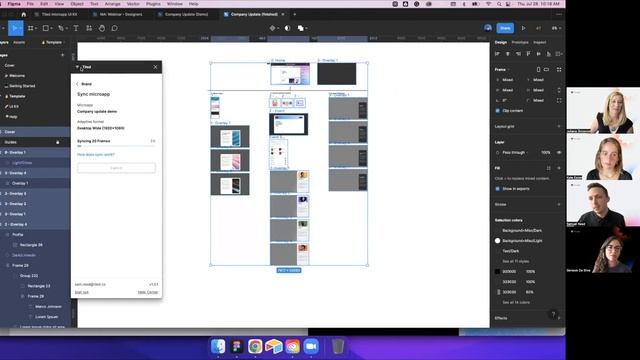Image resolution: width=640 pixels, height=360 pixels.
Task: Click Align horizontal centers icon
Action: click(508, 54)
